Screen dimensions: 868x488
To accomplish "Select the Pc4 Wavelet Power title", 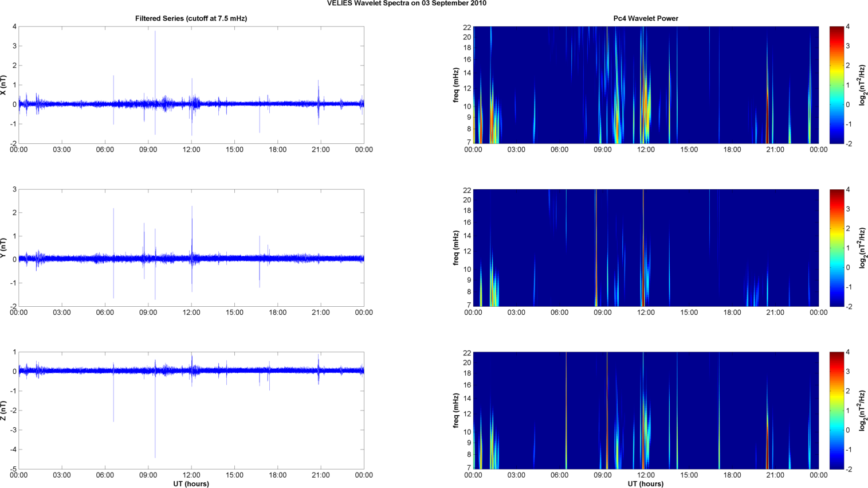I will point(645,18).
